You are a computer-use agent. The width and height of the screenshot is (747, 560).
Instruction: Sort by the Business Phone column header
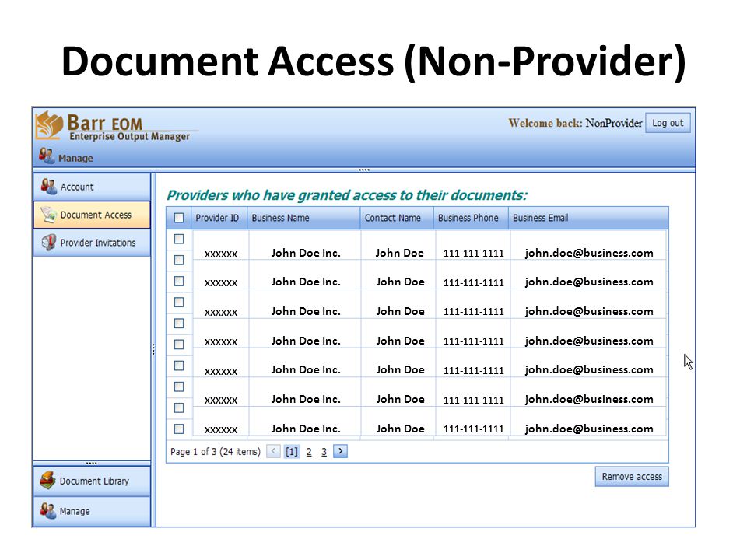472,218
